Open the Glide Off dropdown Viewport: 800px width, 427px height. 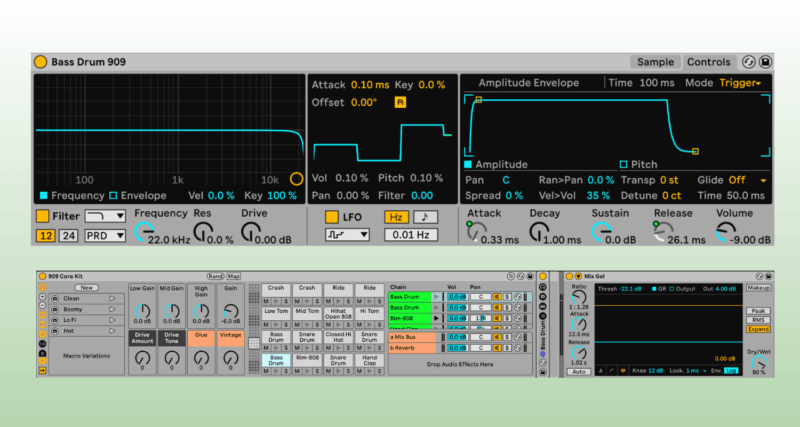pos(747,180)
